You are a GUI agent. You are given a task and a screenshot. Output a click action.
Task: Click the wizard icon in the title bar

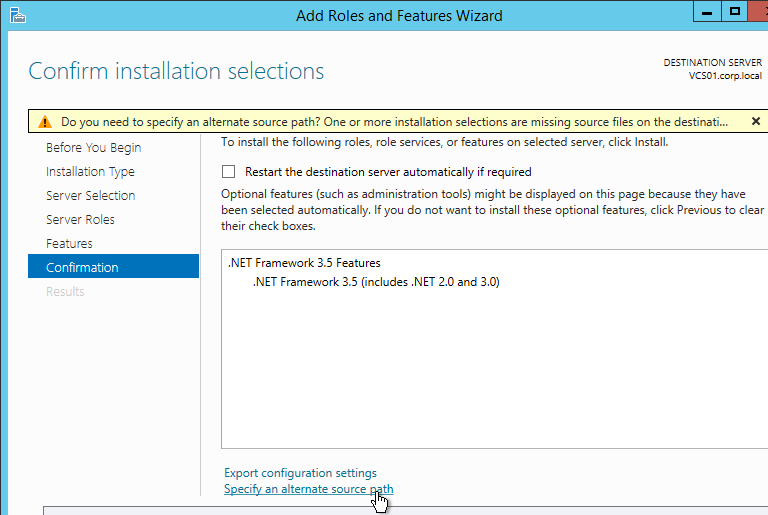tap(18, 15)
